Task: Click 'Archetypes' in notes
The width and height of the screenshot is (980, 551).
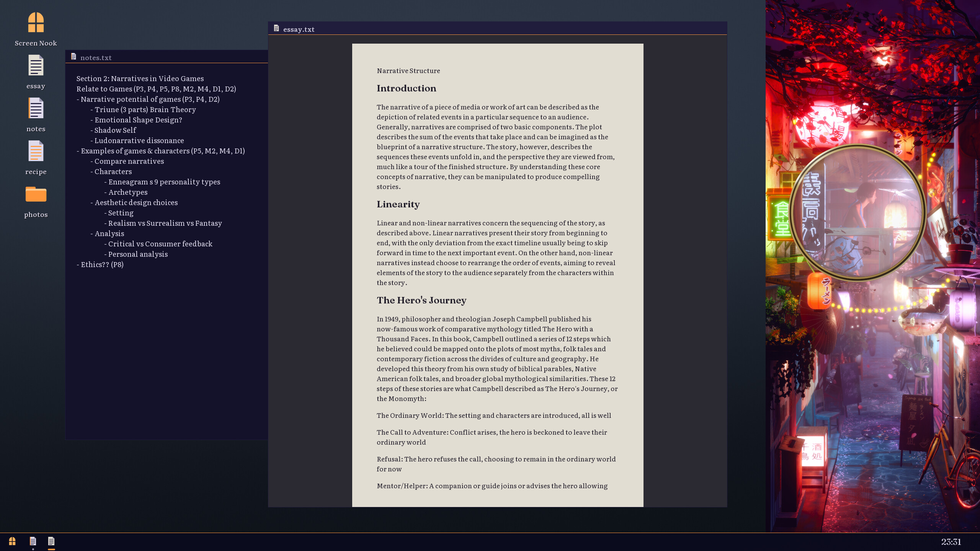Action: coord(126,192)
